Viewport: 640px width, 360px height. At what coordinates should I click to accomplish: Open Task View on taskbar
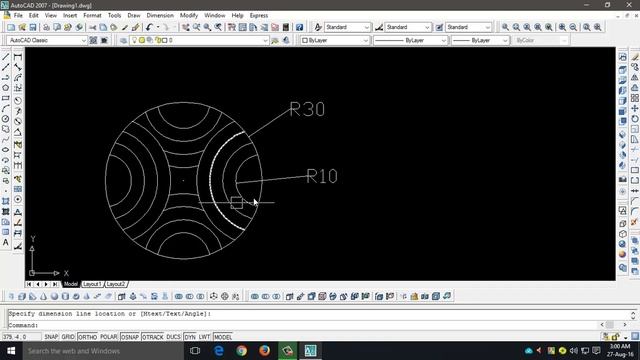(195, 351)
